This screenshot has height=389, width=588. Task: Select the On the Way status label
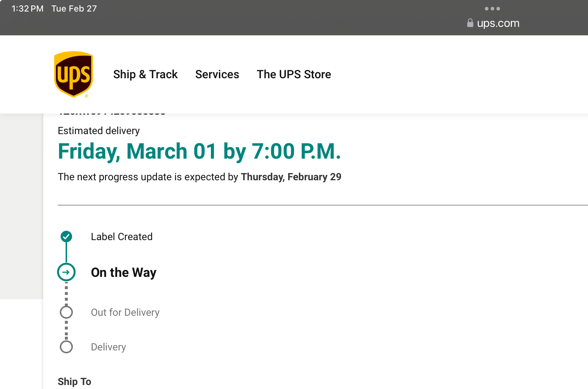pyautogui.click(x=124, y=273)
